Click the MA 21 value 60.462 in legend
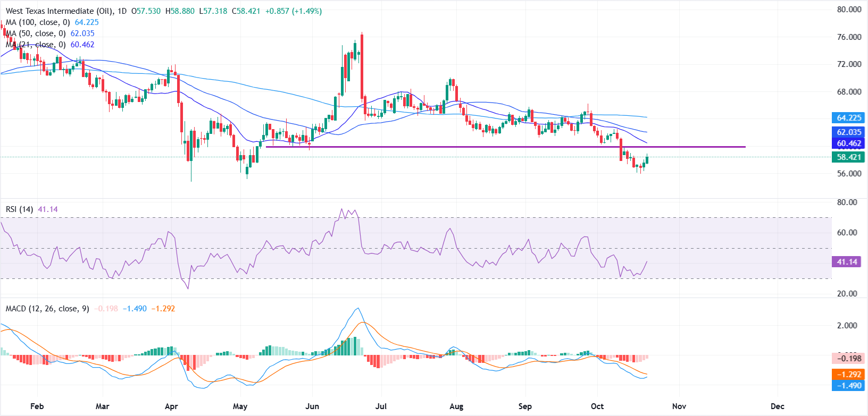 click(x=82, y=45)
